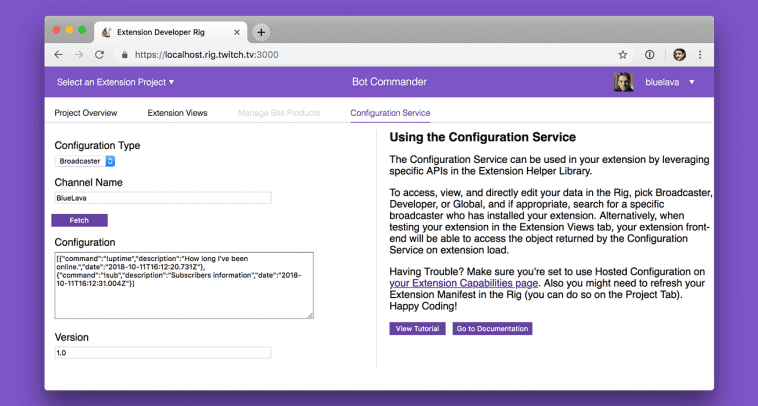Click the Configuration Type label

[x=97, y=145]
